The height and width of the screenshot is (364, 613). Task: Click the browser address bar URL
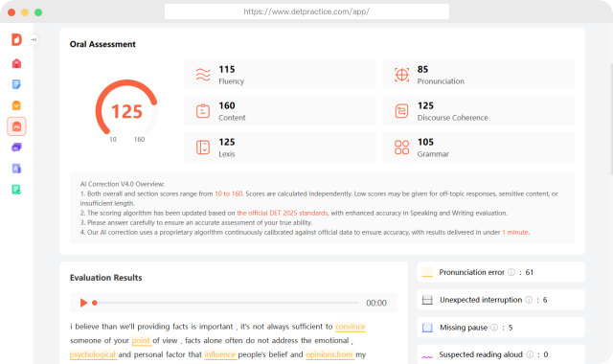click(x=306, y=11)
